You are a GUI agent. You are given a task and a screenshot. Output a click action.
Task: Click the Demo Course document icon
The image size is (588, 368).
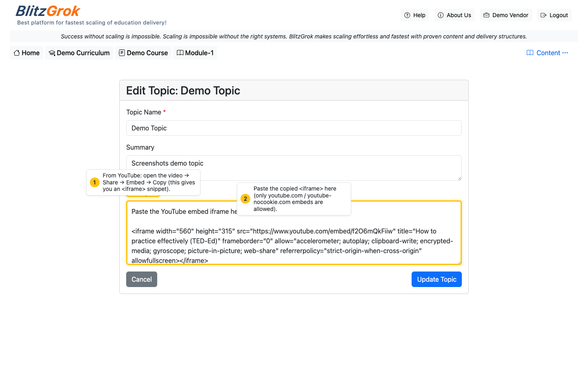(121, 53)
